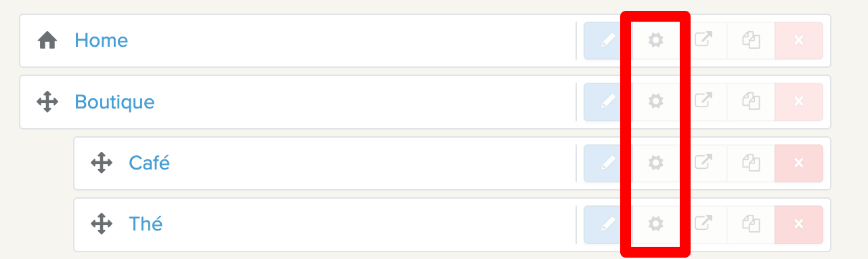Viewport: 868px width, 259px height.
Task: Delete the Café page
Action: tap(799, 163)
